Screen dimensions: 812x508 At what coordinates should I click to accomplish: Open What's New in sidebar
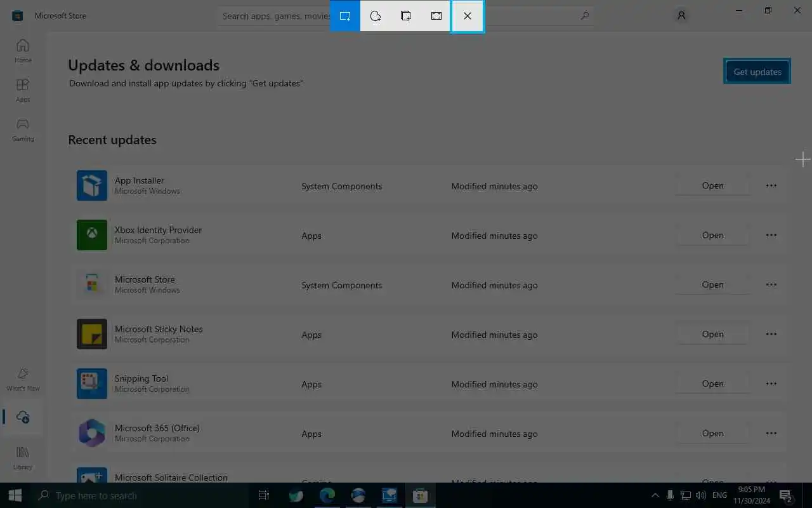[23, 379]
